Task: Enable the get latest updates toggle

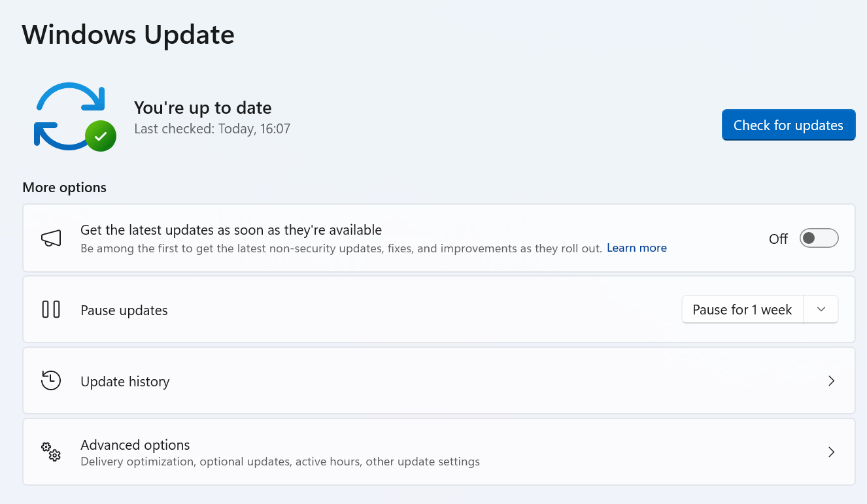Action: [x=819, y=239]
